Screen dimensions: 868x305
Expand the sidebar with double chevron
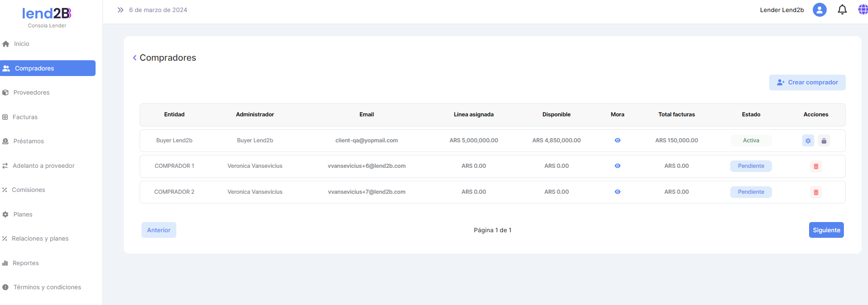[120, 10]
